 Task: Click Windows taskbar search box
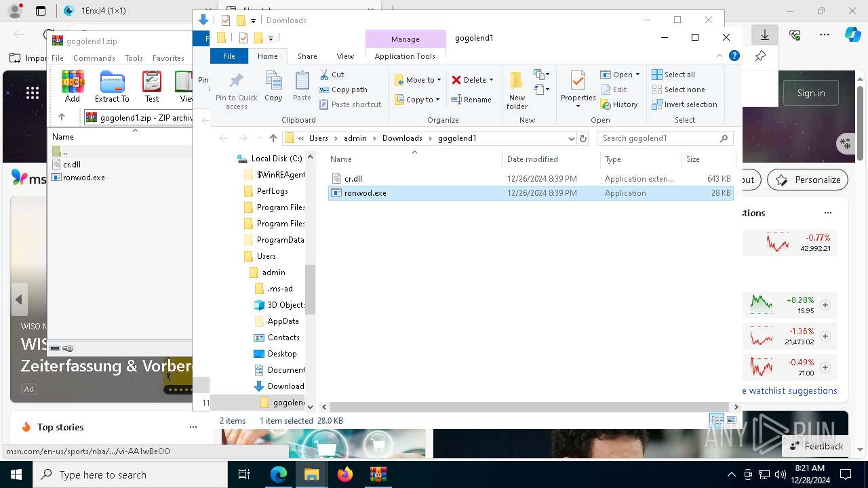pyautogui.click(x=130, y=474)
